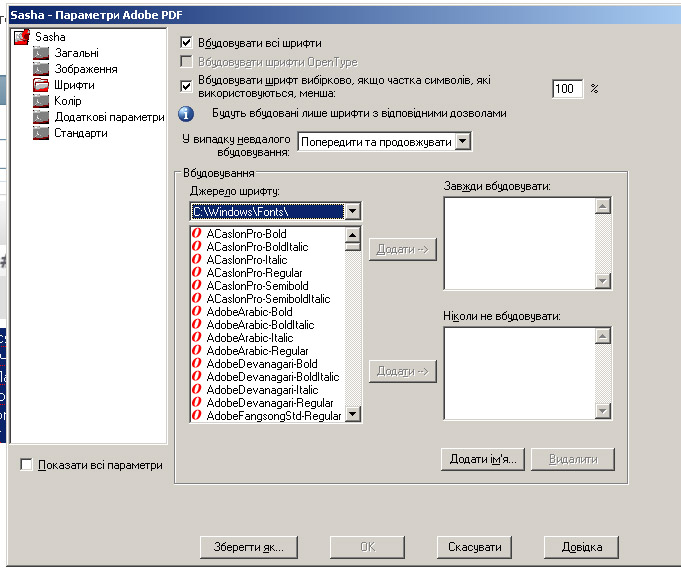This screenshot has height=571, width=681.
Task: Select AdobeArabic-Regular font name
Action: pos(257,351)
